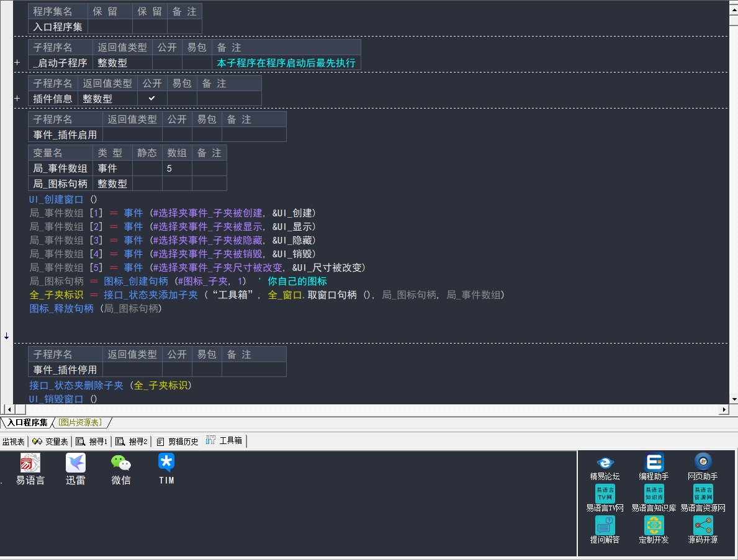Toggle the 静态 cell for 局_事件数组

coord(147,168)
